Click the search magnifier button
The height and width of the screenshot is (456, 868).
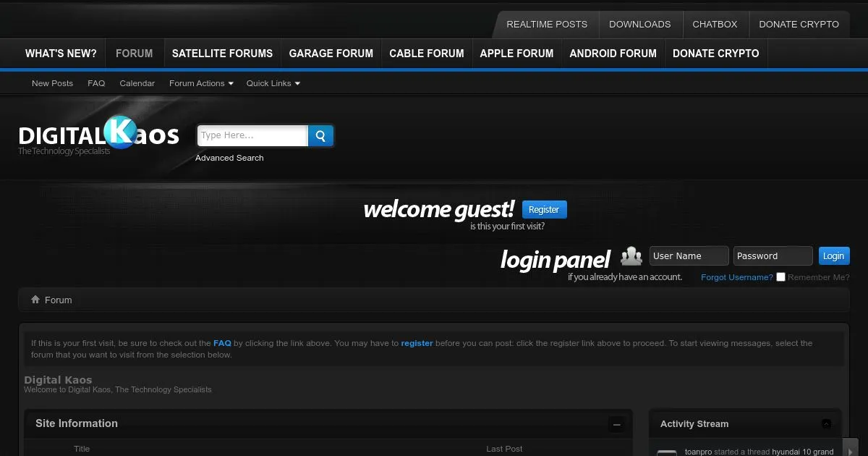pyautogui.click(x=320, y=135)
